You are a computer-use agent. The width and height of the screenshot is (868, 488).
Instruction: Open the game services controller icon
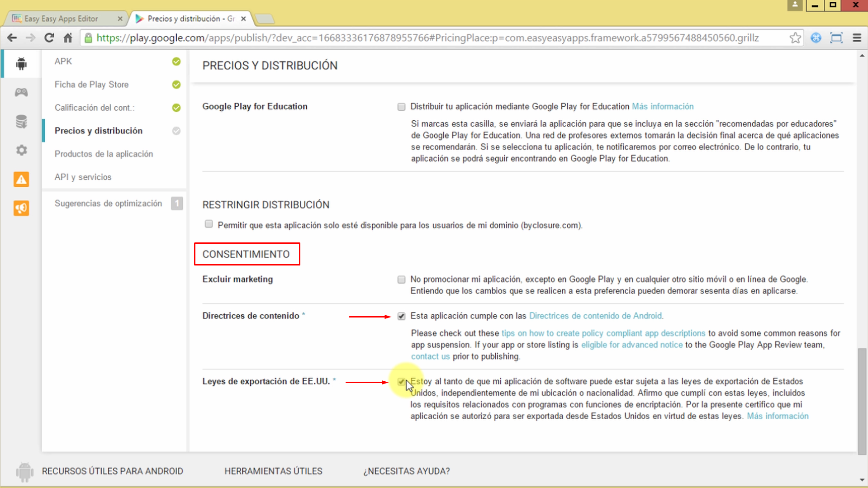click(x=21, y=93)
